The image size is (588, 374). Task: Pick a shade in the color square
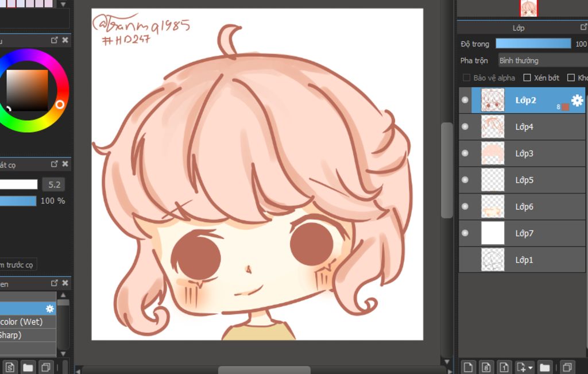[27, 90]
